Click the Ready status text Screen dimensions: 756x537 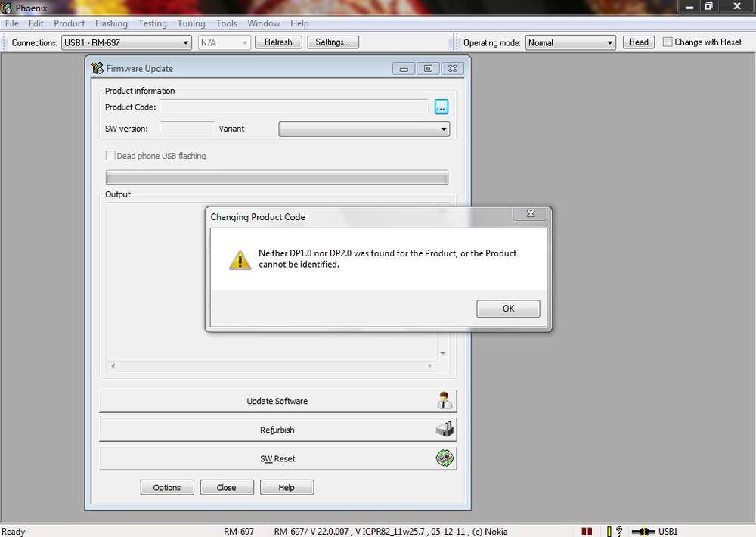(x=13, y=532)
